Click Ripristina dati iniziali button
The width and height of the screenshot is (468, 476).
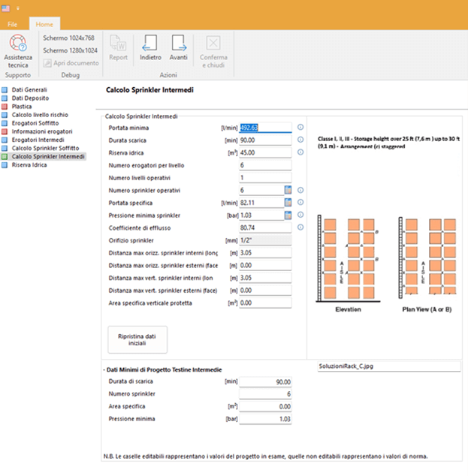[137, 339]
